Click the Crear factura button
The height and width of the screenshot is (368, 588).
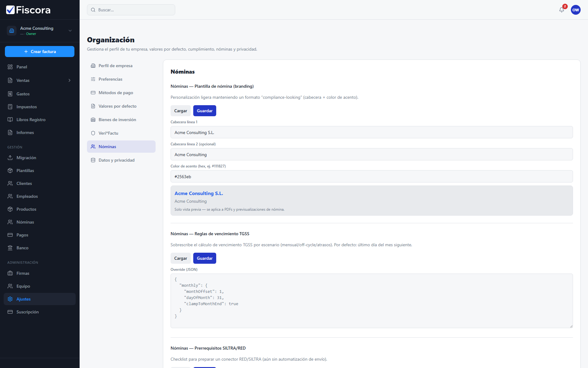pyautogui.click(x=40, y=52)
